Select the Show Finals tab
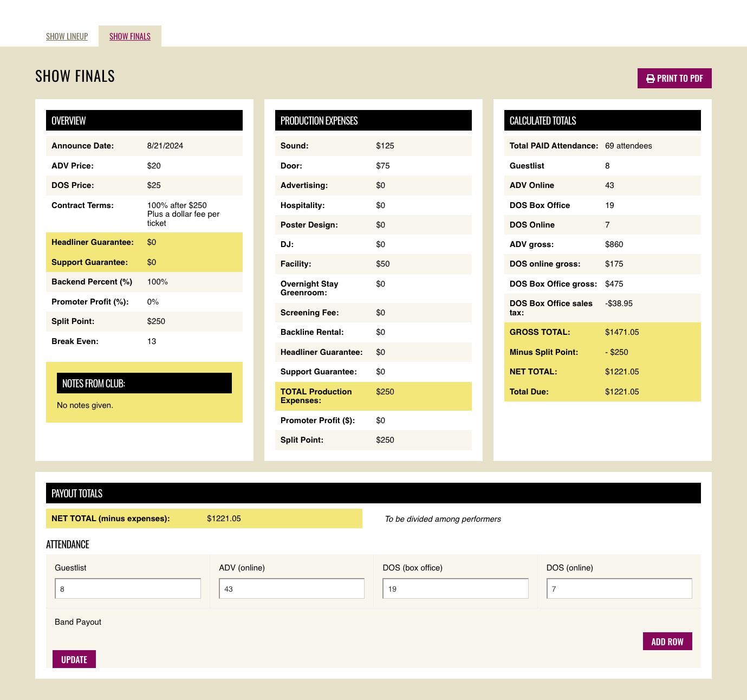The width and height of the screenshot is (747, 700). click(130, 36)
